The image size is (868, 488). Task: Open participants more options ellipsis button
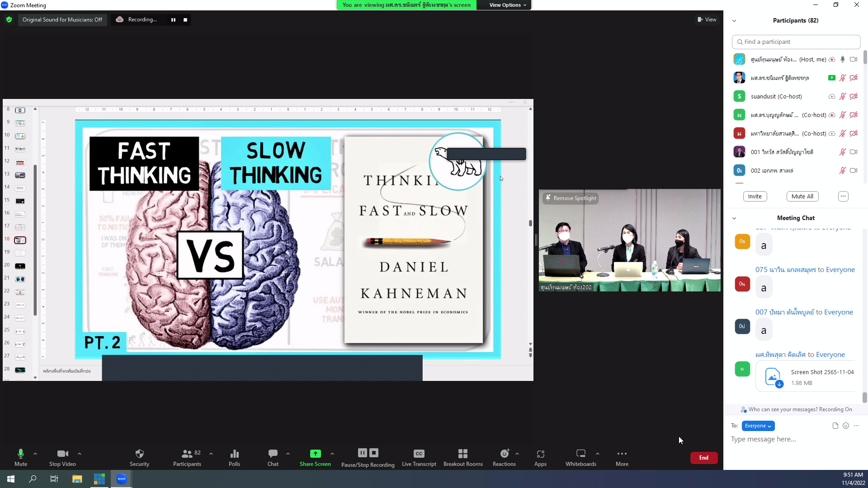point(843,196)
